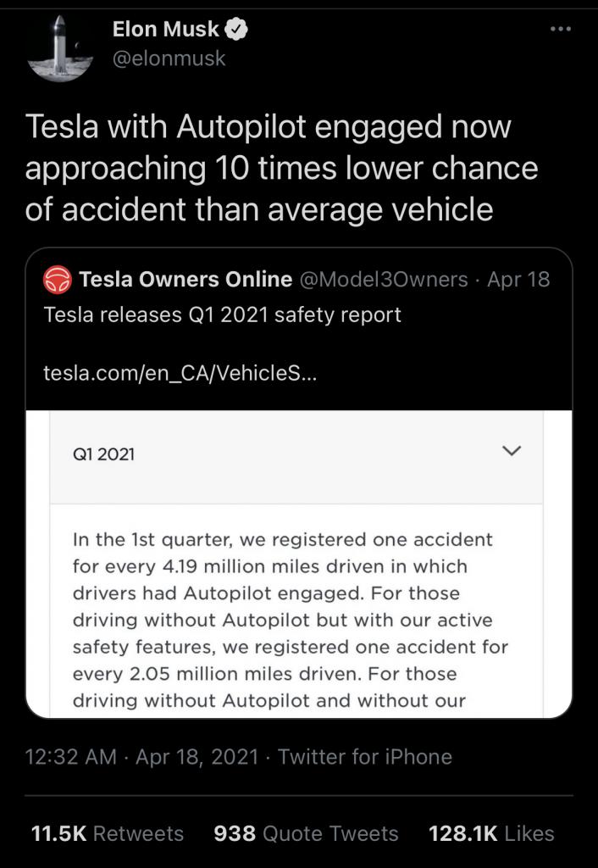Click the Tesla Owners Online account name

(185, 280)
